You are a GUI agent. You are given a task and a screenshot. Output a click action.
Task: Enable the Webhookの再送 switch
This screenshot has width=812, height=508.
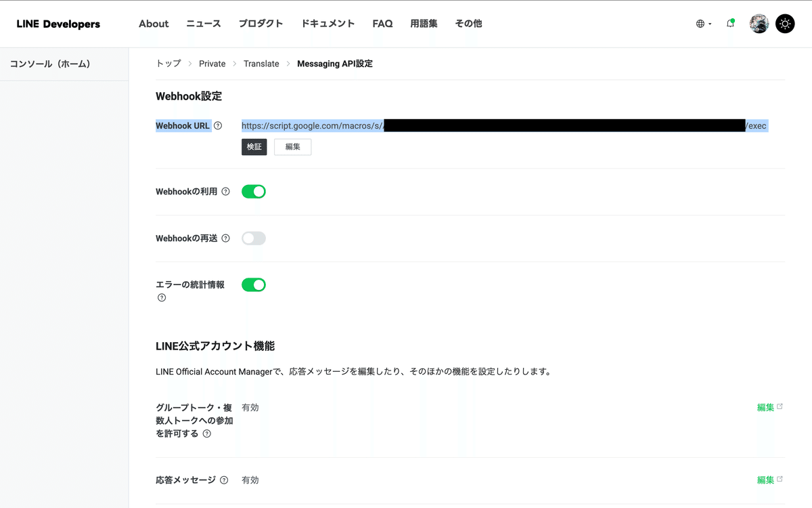coord(254,238)
